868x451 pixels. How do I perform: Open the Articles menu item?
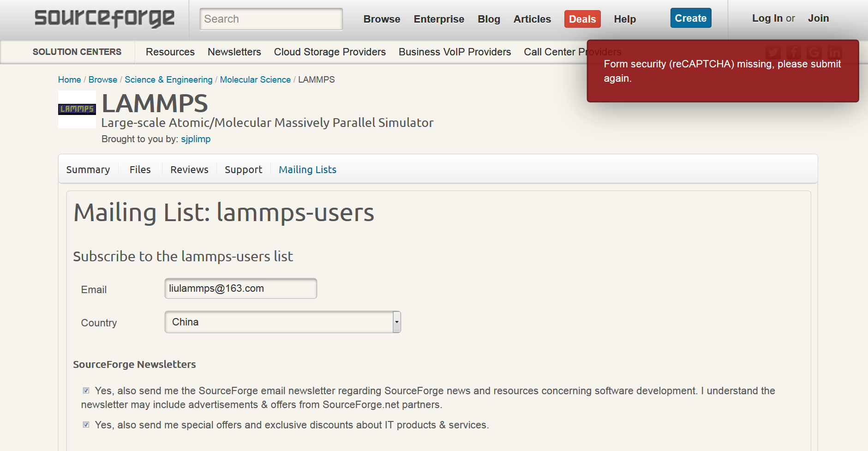click(532, 19)
